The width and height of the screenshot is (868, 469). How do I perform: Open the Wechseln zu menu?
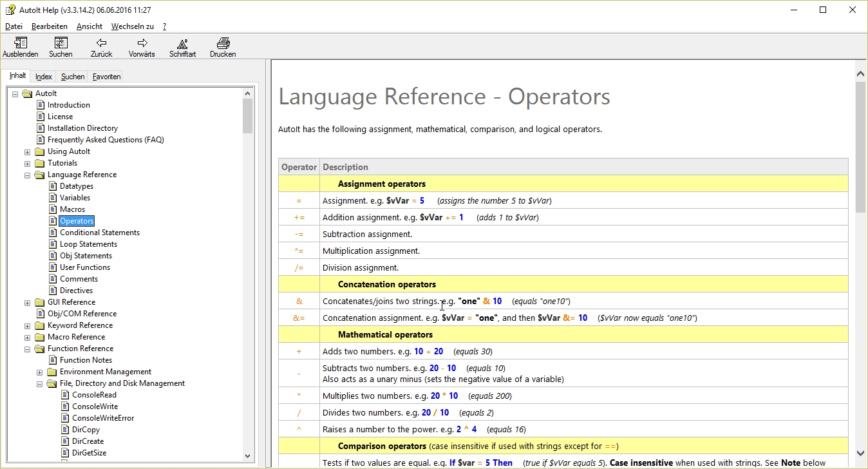133,26
